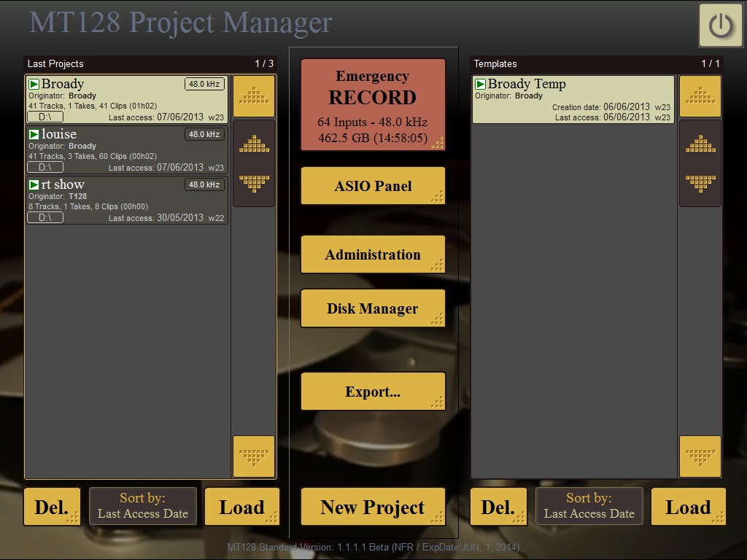The height and width of the screenshot is (560, 747).
Task: Page up in Templates list
Action: tap(700, 143)
